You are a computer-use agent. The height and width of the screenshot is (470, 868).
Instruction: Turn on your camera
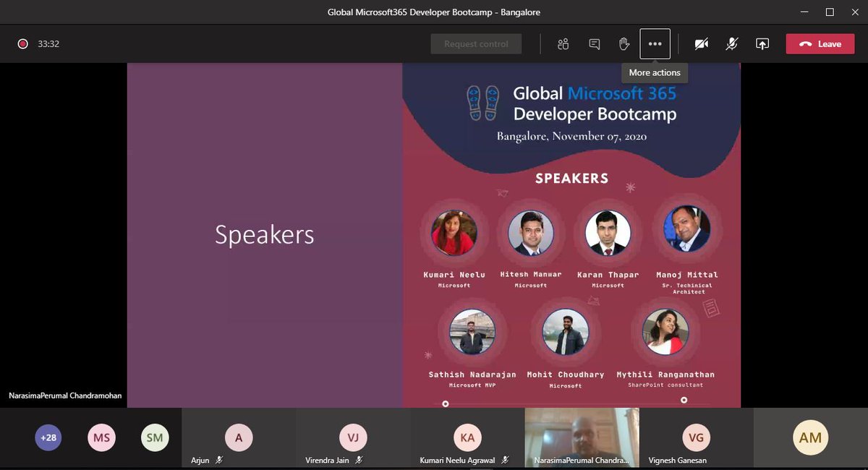click(701, 43)
